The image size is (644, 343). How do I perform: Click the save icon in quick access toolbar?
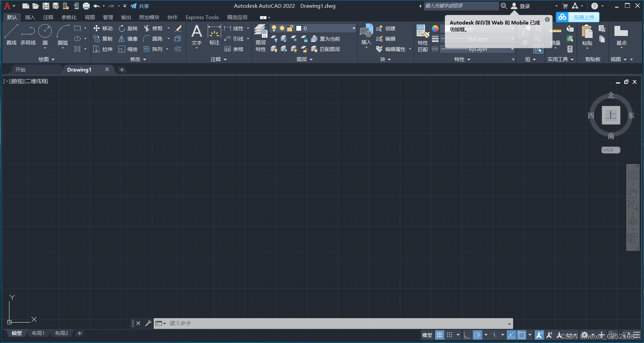pos(46,6)
